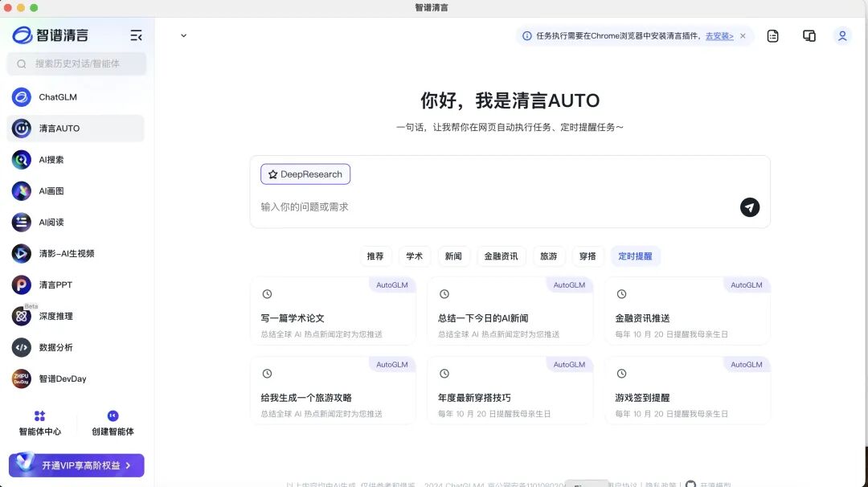The image size is (868, 487).
Task: Click the multi-window icon in header
Action: tap(809, 36)
